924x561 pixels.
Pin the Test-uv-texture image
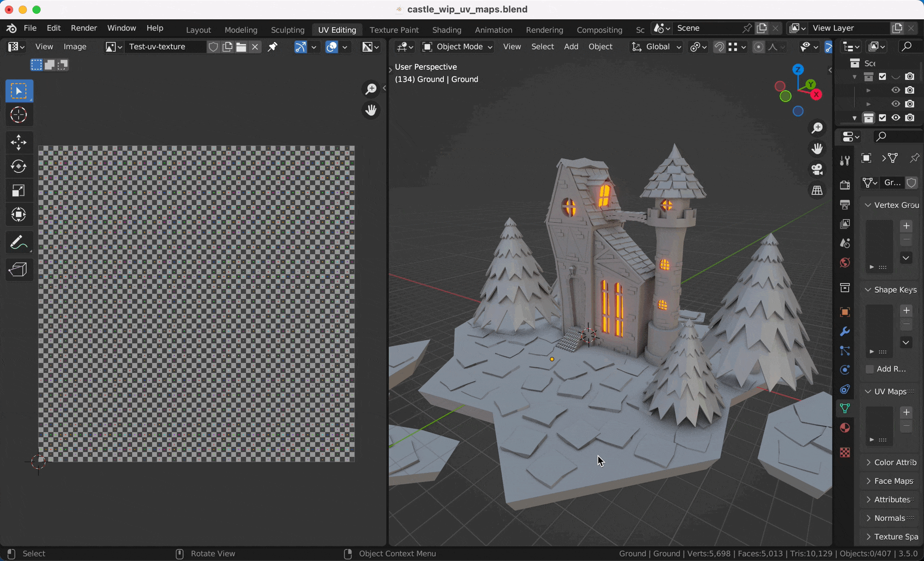click(273, 47)
